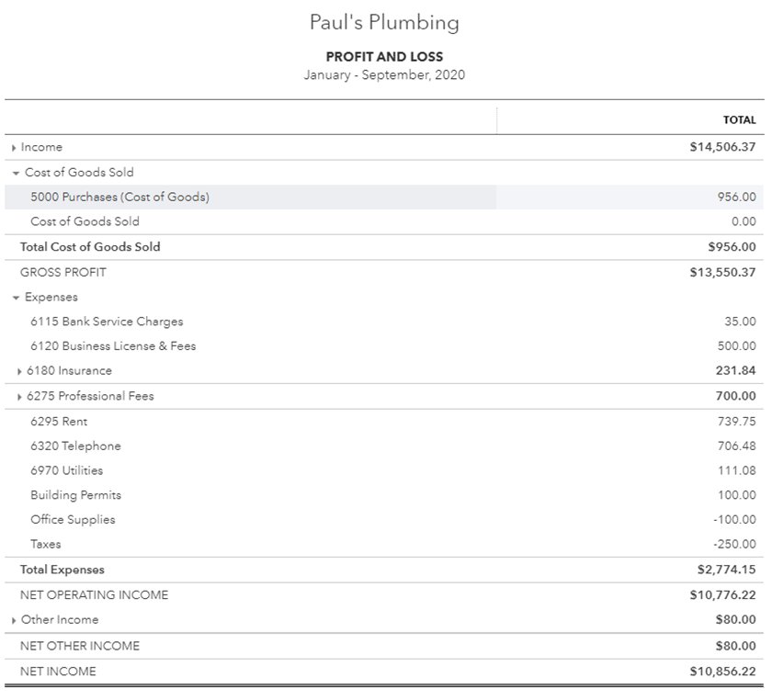Click the $10,856.22 Net Income total
Screen dimensions: 772x700
tap(722, 672)
